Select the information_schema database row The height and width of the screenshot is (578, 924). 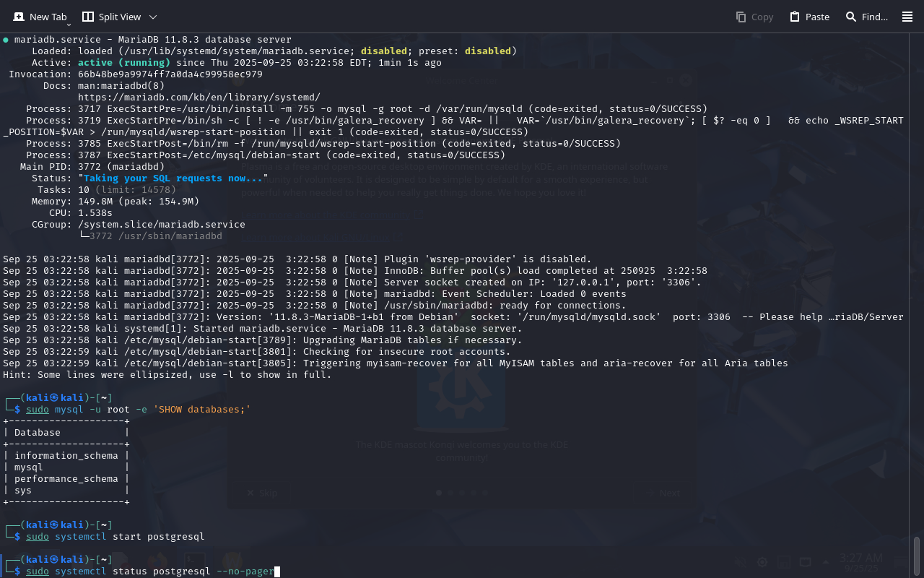66,456
